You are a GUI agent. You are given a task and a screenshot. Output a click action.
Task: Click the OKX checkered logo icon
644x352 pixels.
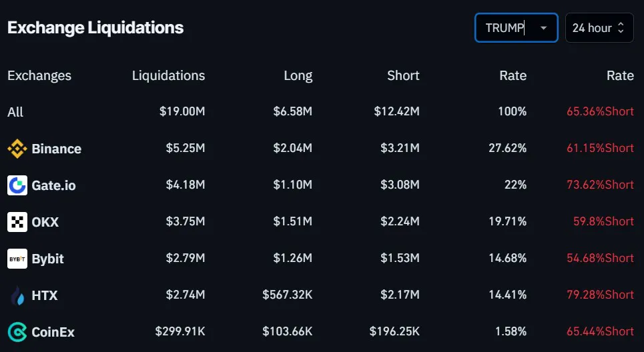[x=17, y=222]
